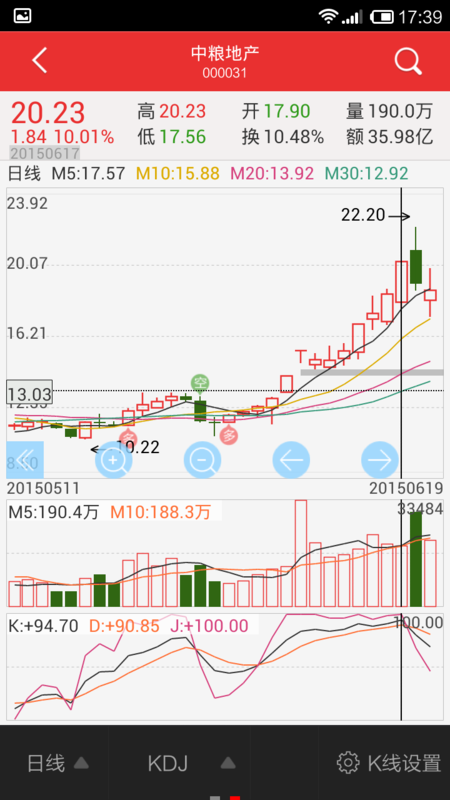Tap the M5 moving average label

point(88,173)
